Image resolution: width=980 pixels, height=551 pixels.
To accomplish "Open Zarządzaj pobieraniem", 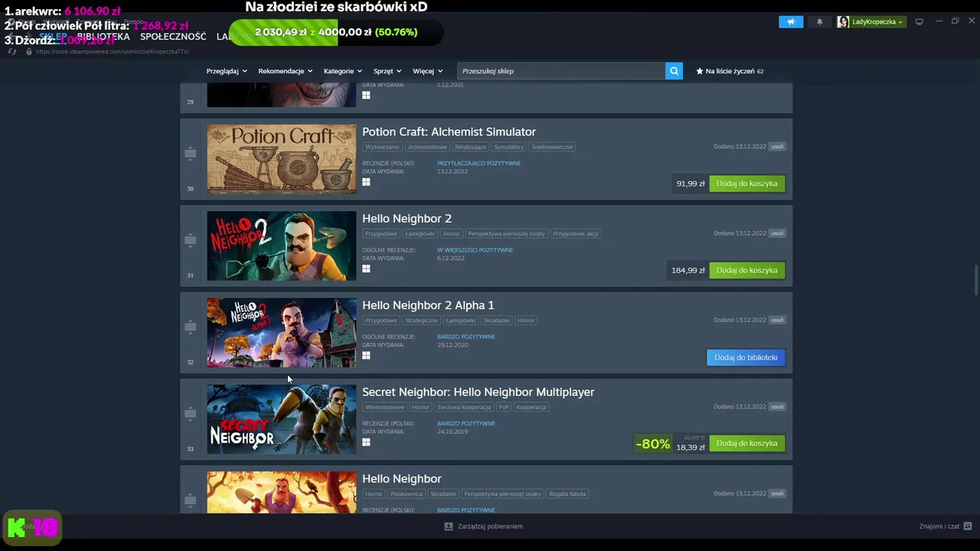I will click(x=490, y=527).
